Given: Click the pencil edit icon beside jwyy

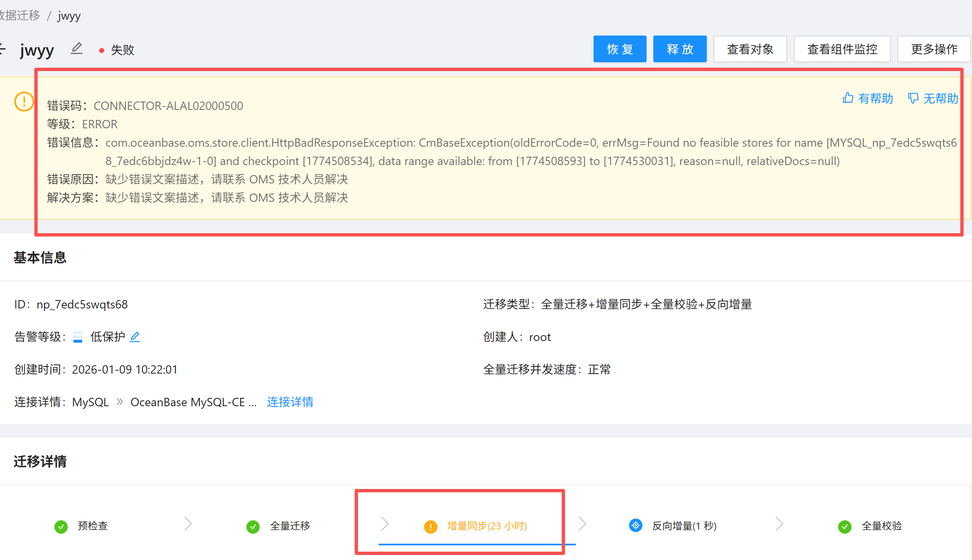Looking at the screenshot, I should click(x=76, y=49).
